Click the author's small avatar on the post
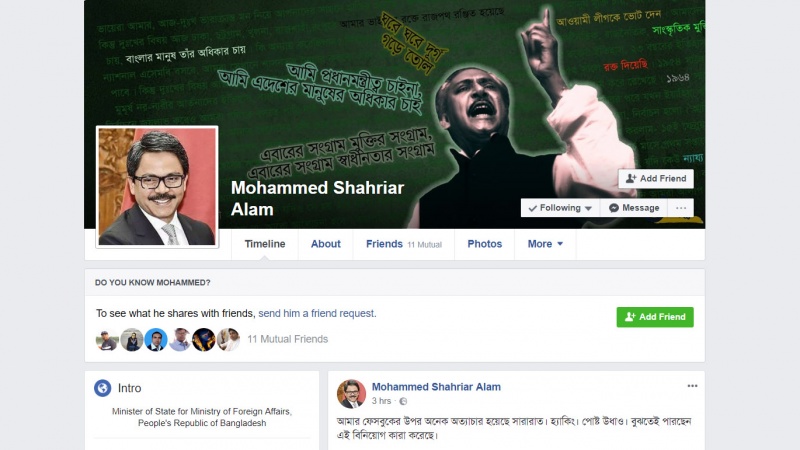The width and height of the screenshot is (800, 450). tap(351, 394)
